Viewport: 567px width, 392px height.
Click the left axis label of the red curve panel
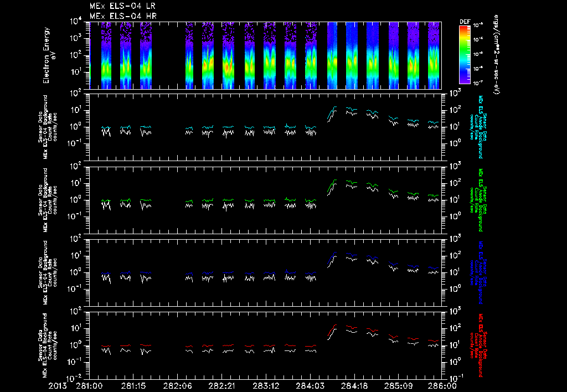click(48, 345)
